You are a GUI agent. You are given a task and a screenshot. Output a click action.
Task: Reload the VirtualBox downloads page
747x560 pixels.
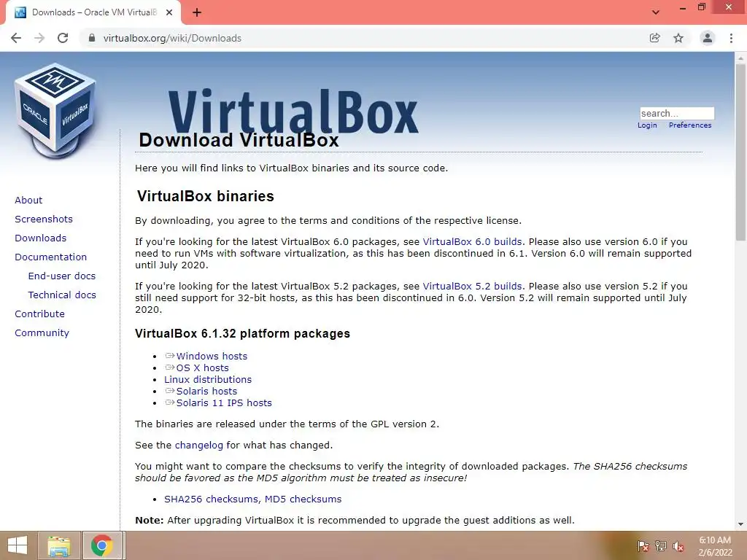pos(63,38)
